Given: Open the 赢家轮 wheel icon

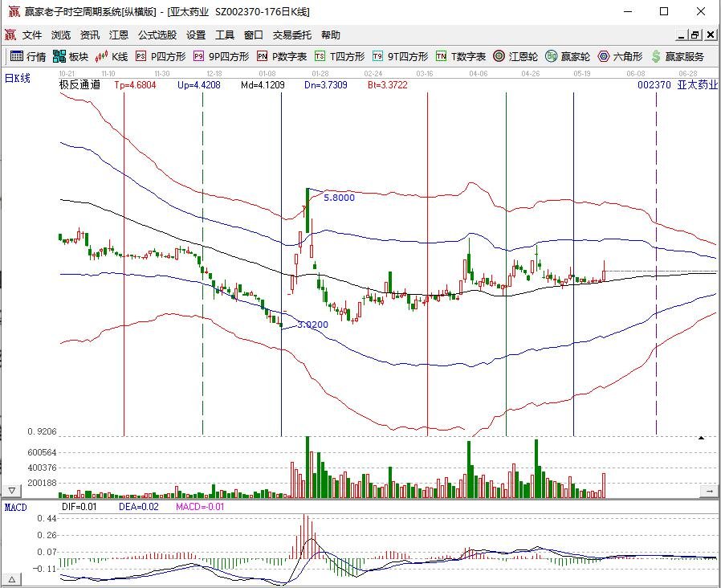Looking at the screenshot, I should coord(552,56).
